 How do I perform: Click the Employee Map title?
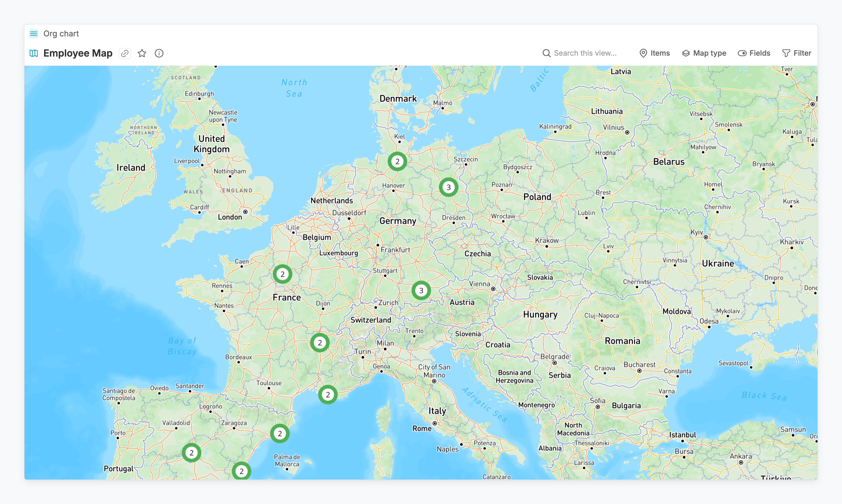(78, 53)
